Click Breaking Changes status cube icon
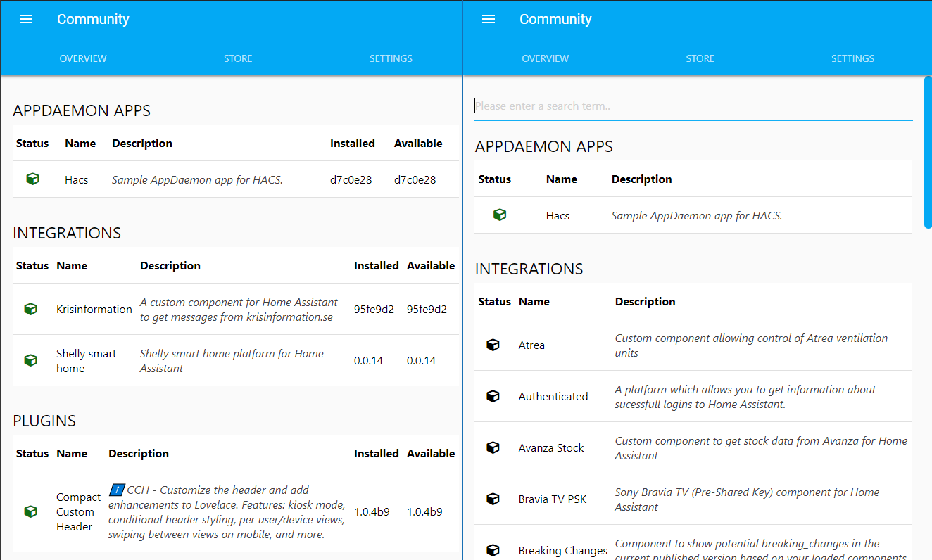 [493, 550]
